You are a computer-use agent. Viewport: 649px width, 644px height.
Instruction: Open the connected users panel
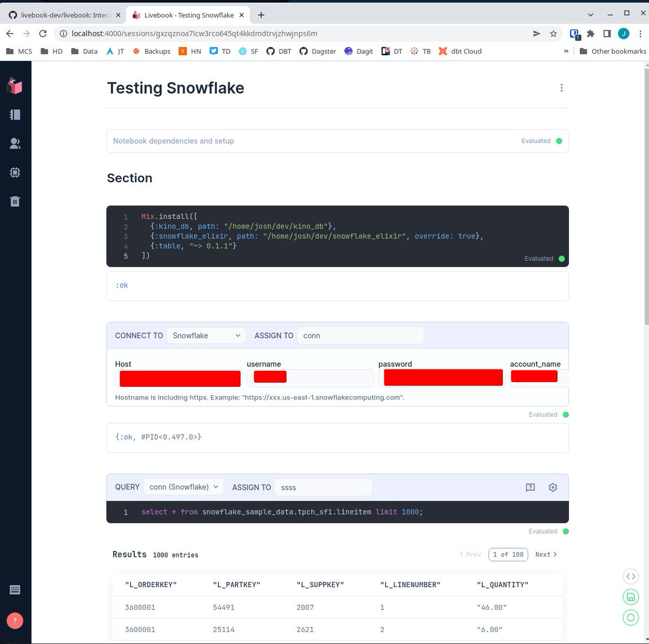pyautogui.click(x=15, y=143)
